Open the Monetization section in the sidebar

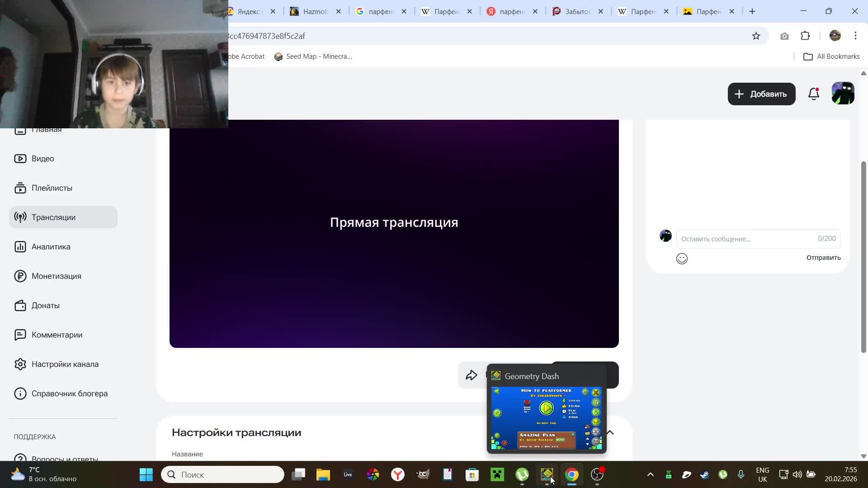pyautogui.click(x=56, y=276)
